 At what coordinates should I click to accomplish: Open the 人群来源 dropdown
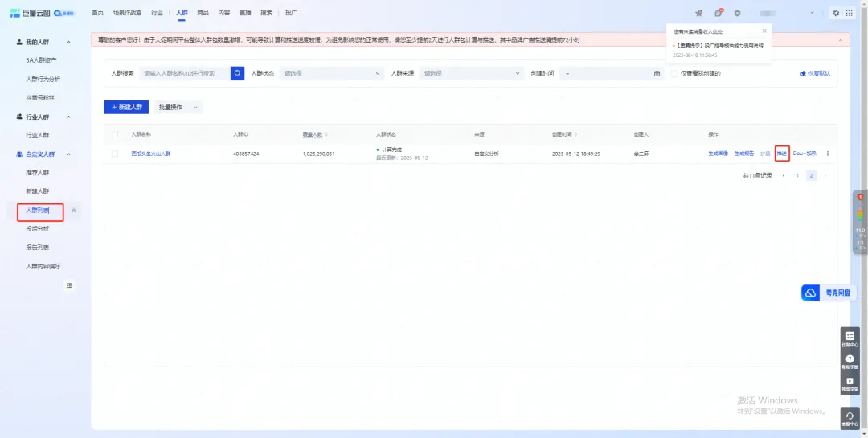click(x=471, y=73)
